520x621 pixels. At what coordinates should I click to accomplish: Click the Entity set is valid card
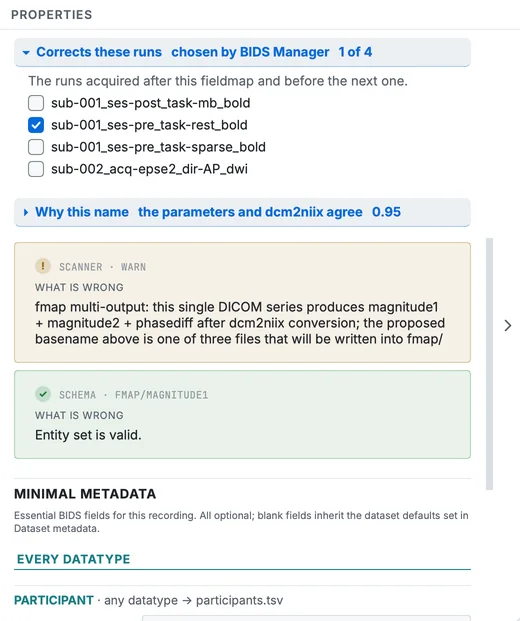point(242,415)
